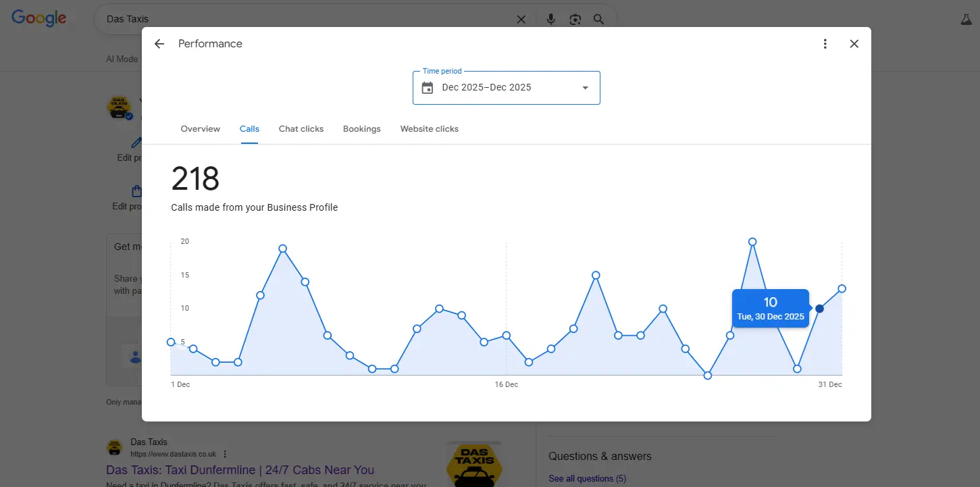
Task: Go to the Bookings tab
Action: pyautogui.click(x=361, y=129)
